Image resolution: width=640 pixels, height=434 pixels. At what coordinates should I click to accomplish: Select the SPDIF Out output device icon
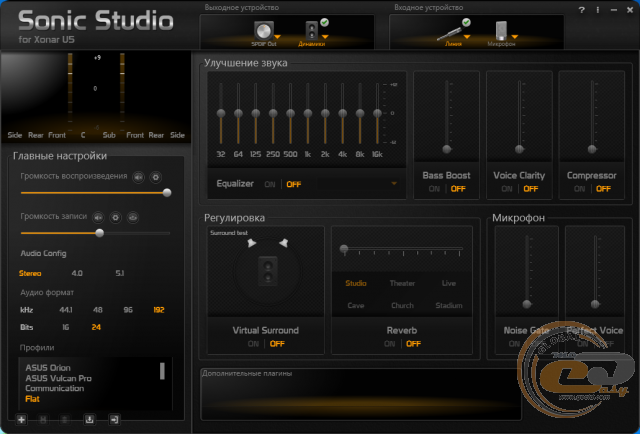(x=264, y=31)
